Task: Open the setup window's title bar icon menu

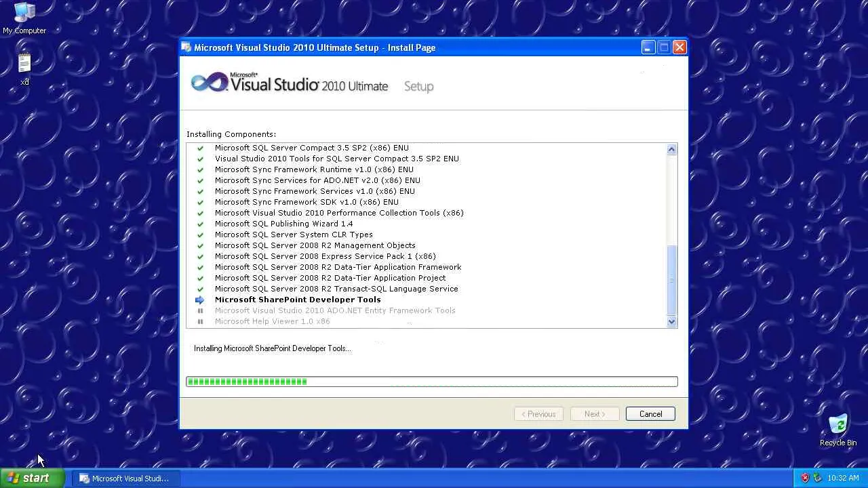Action: pyautogui.click(x=186, y=47)
